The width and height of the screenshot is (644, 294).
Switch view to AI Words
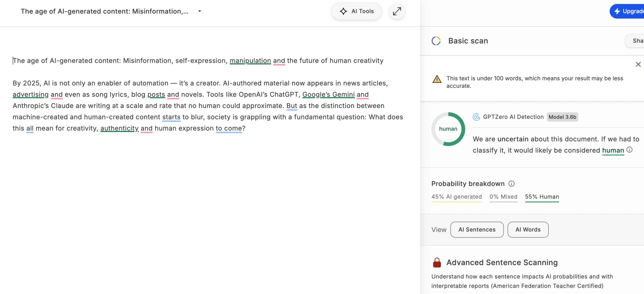pos(528,230)
